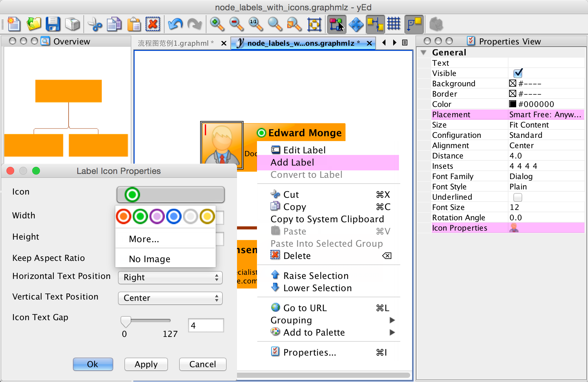
Task: Activate the Edit Mode tool
Action: coord(337,24)
